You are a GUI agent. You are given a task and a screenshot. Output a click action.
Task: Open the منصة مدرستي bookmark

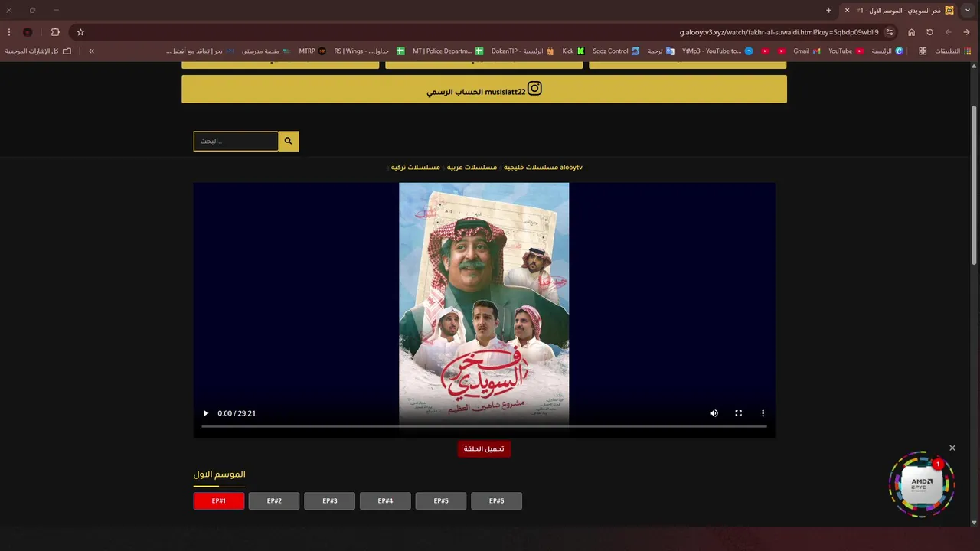click(266, 51)
